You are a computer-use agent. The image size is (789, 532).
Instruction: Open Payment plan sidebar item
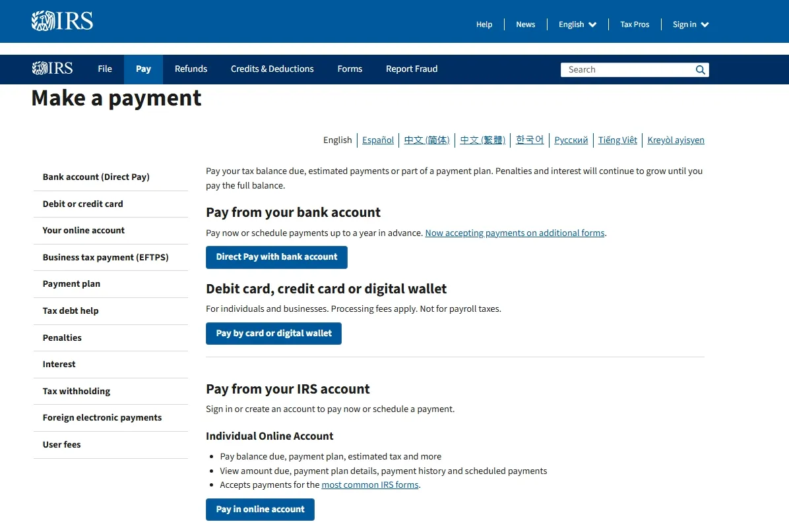pos(111,284)
